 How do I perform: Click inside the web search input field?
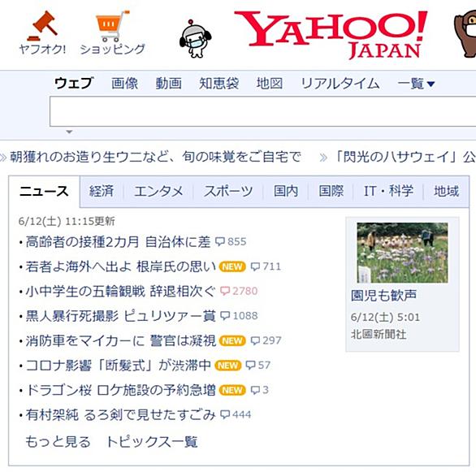[263, 111]
